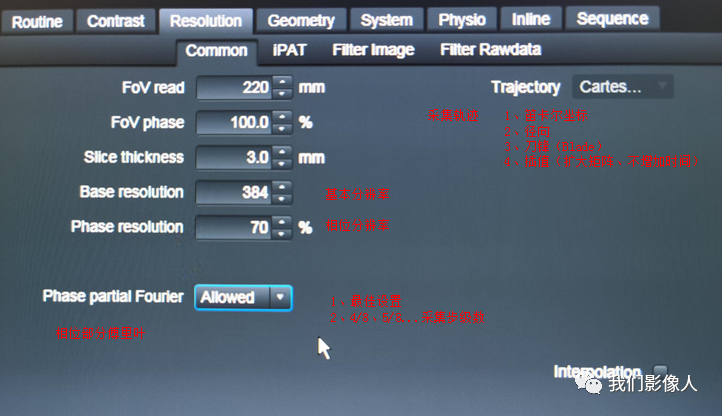Decrease Slice thickness with down arrow

[x=282, y=164]
